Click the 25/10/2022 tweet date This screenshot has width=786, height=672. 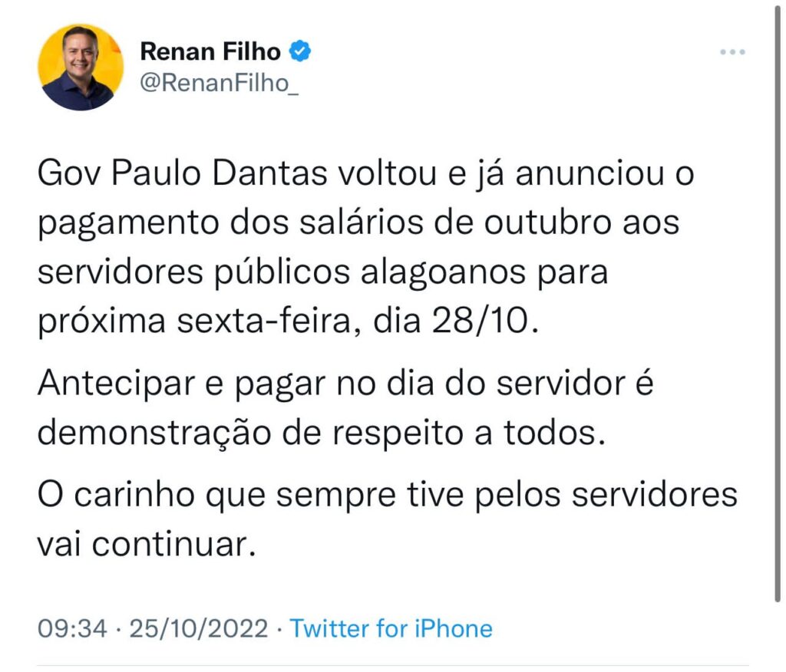click(199, 629)
